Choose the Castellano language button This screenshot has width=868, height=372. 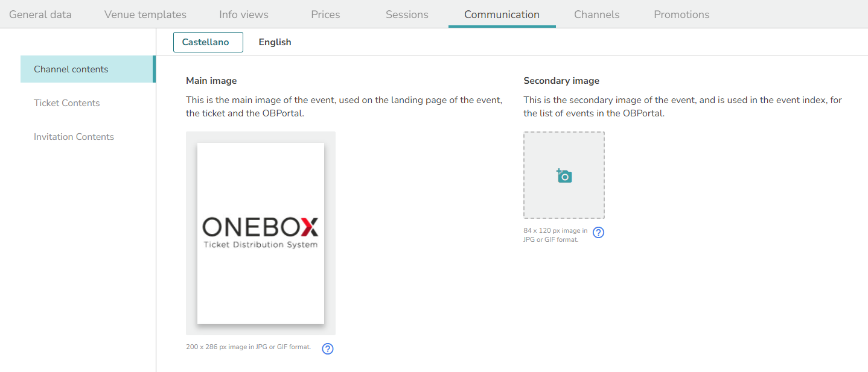click(208, 42)
